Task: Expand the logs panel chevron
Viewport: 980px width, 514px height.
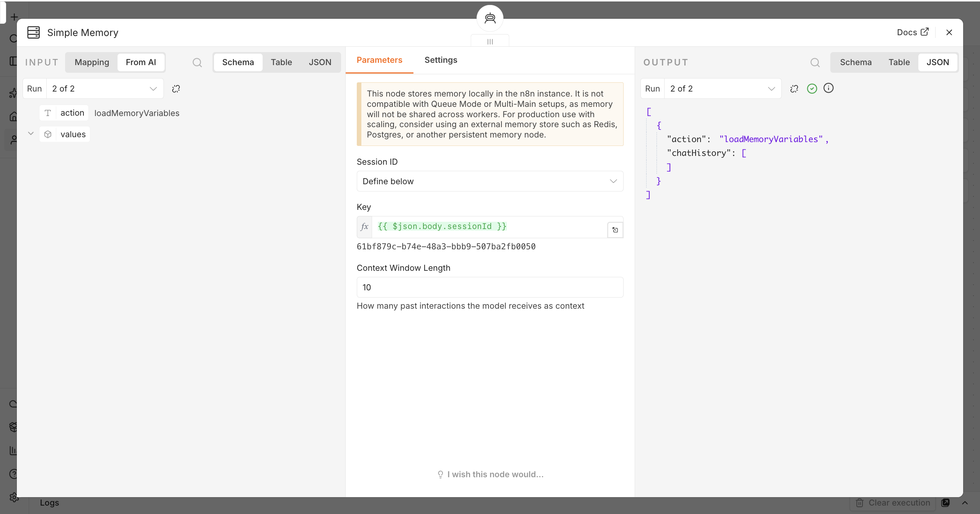Action: pyautogui.click(x=965, y=503)
